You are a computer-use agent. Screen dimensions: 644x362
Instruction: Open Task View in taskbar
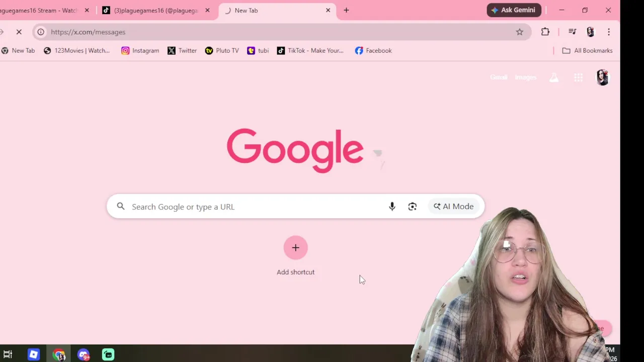(8, 354)
